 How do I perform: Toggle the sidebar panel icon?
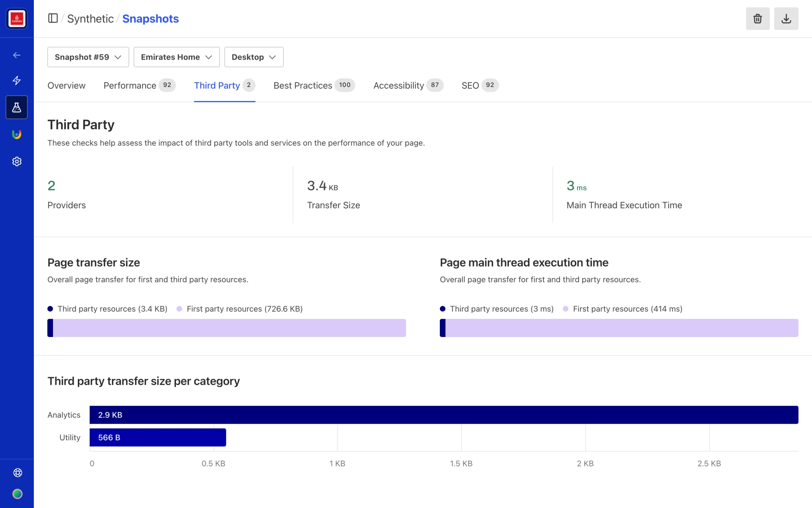[x=53, y=18]
